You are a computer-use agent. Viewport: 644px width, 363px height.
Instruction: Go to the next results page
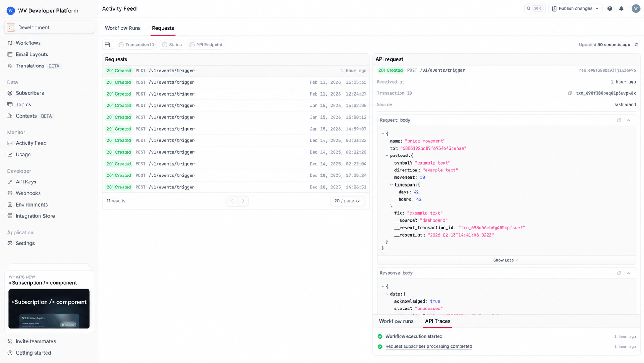pyautogui.click(x=243, y=201)
